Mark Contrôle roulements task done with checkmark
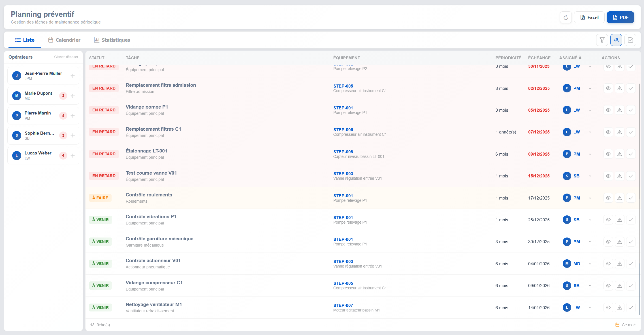 click(631, 198)
